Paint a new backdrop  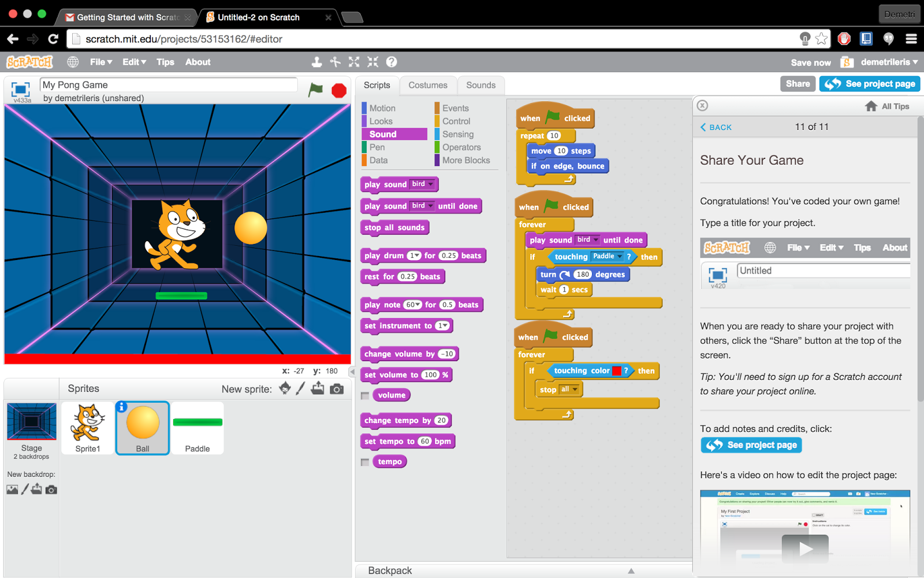(25, 490)
